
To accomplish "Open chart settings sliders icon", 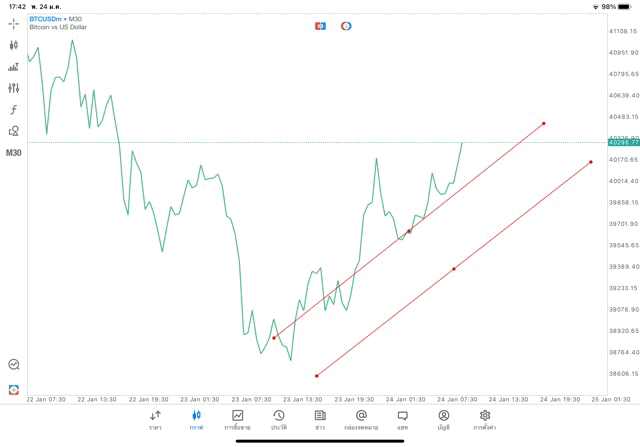I will click(14, 88).
